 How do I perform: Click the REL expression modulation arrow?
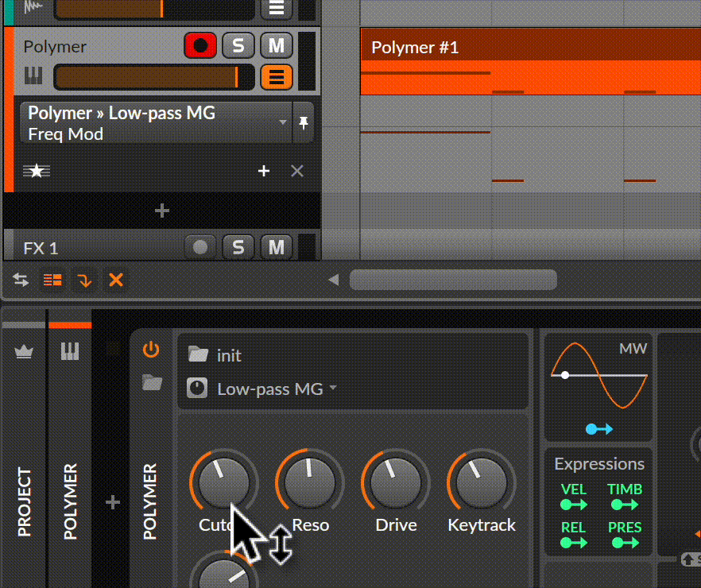point(574,543)
